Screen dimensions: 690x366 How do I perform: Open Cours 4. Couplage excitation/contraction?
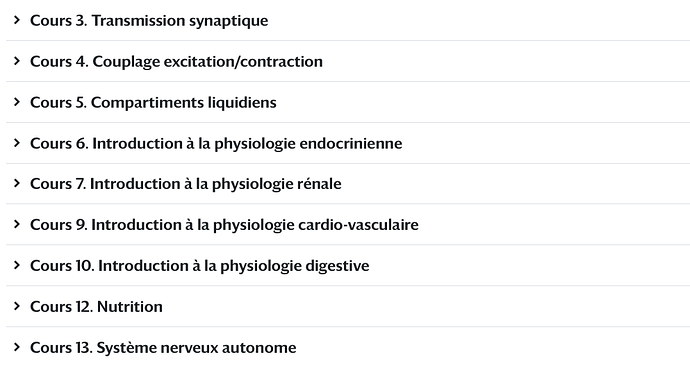coord(176,62)
